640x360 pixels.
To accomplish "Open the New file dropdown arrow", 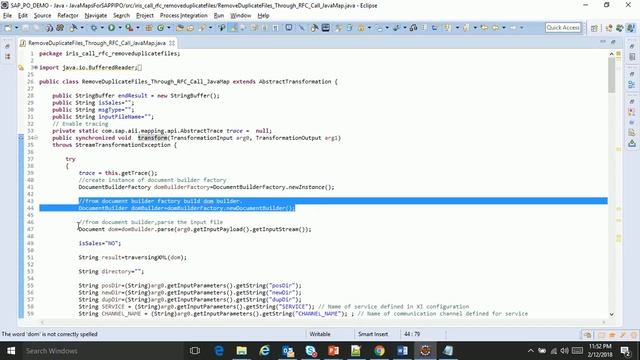I will (x=17, y=28).
